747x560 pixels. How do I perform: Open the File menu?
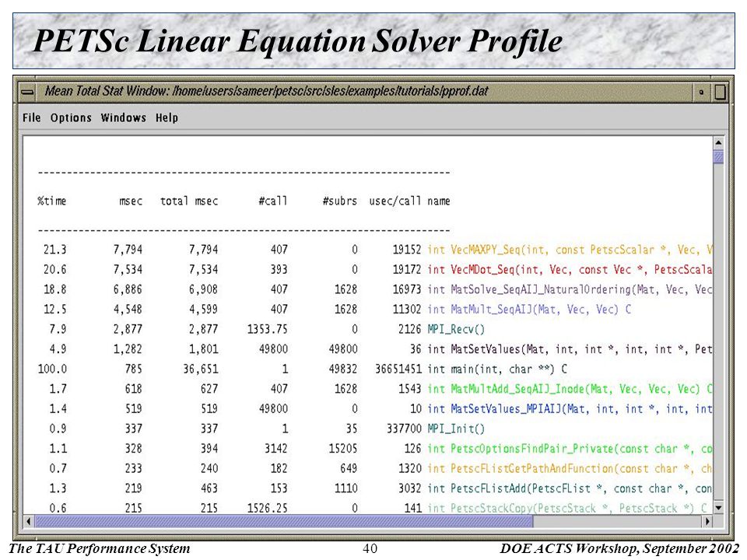31,117
